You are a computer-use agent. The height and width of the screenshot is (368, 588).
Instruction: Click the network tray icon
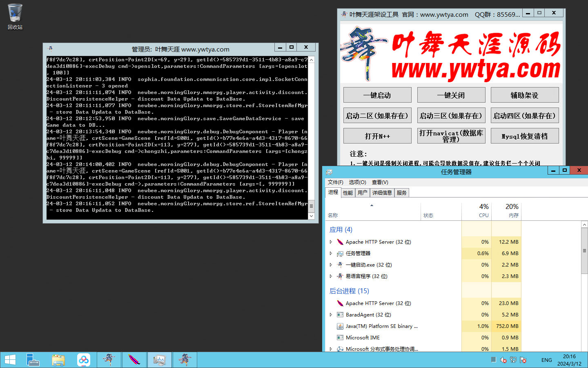click(513, 360)
